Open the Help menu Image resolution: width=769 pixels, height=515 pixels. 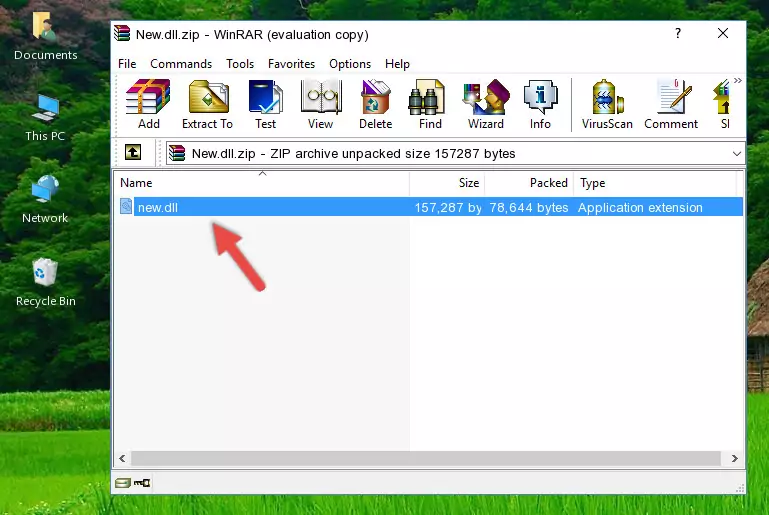tap(397, 64)
